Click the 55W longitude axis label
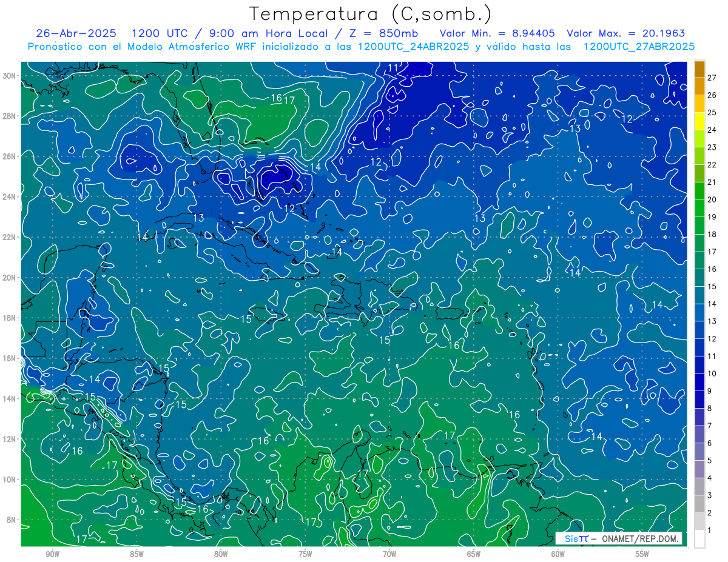Image resolution: width=728 pixels, height=562 pixels. (643, 554)
